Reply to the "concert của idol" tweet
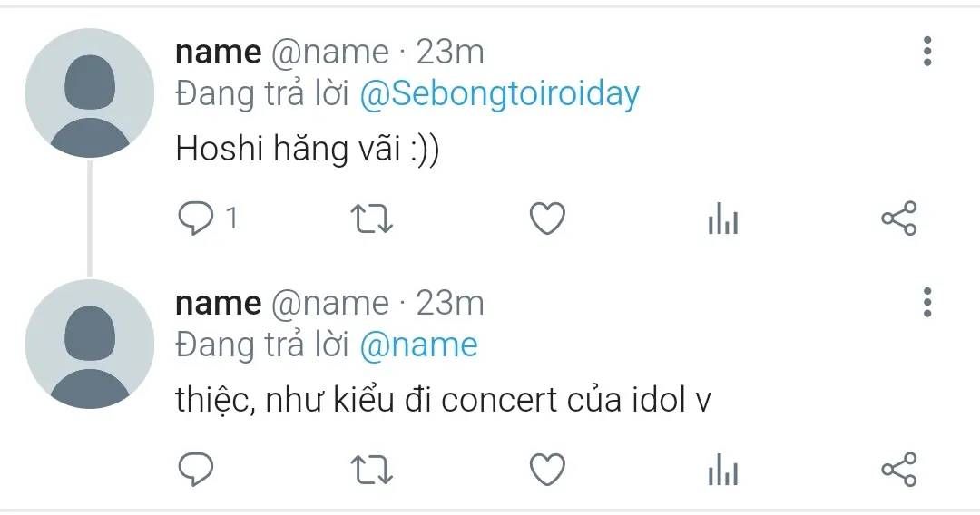 (194, 469)
